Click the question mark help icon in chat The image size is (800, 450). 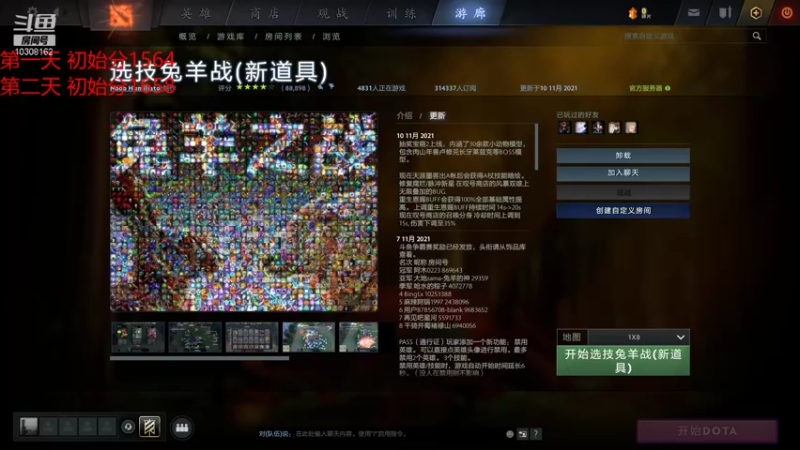point(536,434)
